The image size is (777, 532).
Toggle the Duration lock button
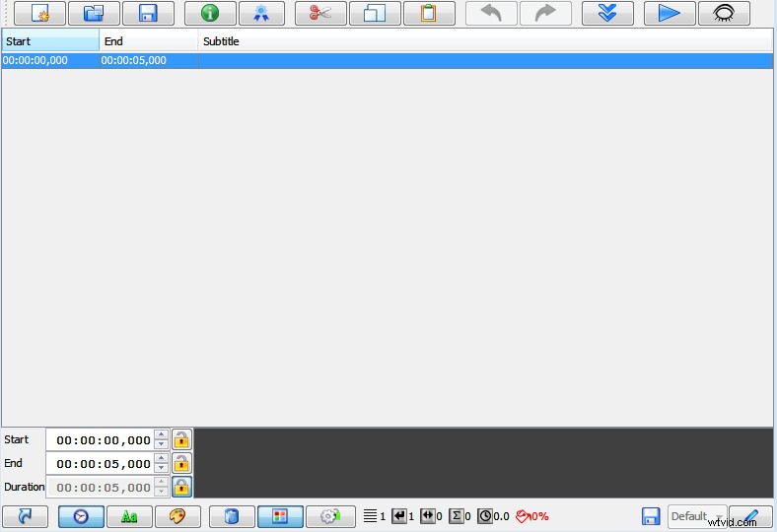pos(181,487)
